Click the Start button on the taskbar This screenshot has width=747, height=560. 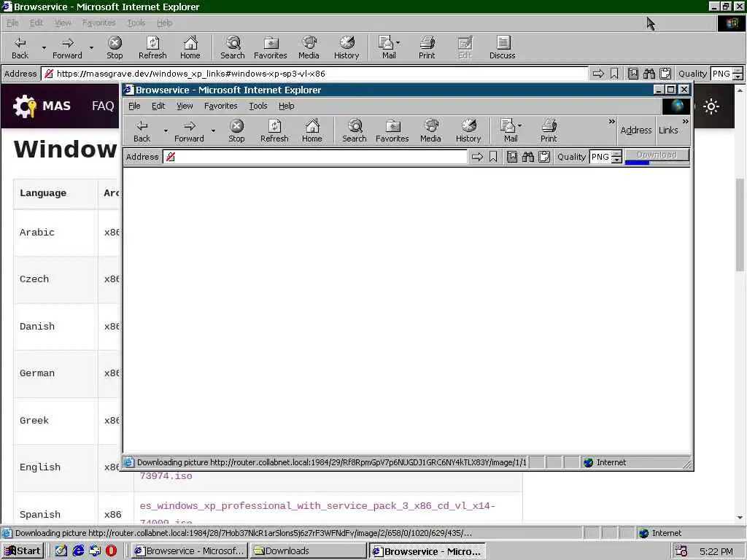pyautogui.click(x=23, y=551)
